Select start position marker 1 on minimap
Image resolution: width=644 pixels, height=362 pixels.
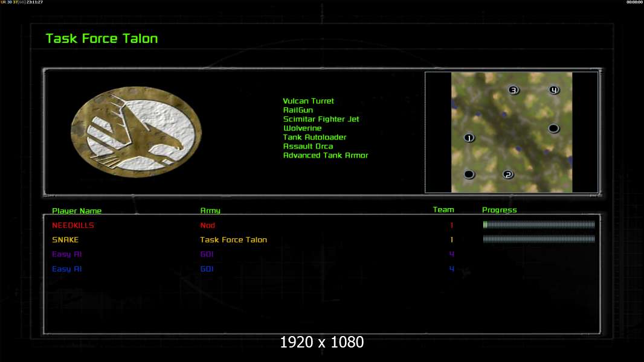469,138
